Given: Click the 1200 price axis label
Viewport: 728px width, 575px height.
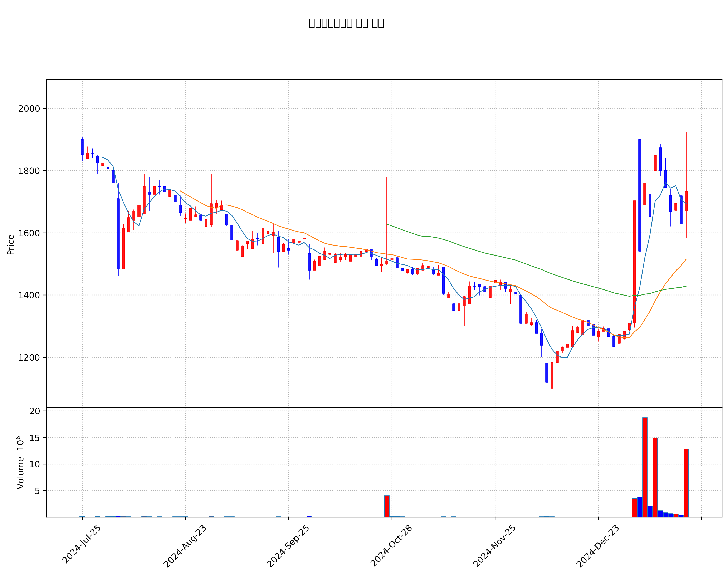Looking at the screenshot, I should 29,357.
